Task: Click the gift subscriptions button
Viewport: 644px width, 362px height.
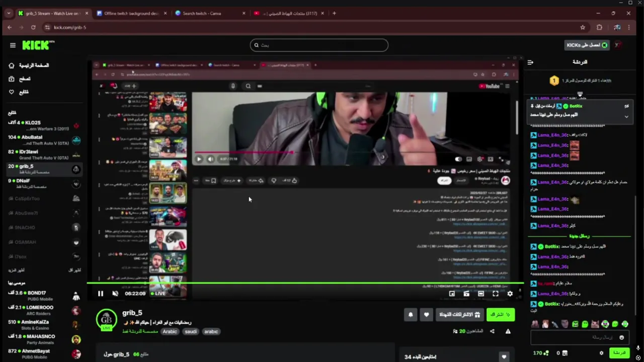Action: coord(460,315)
